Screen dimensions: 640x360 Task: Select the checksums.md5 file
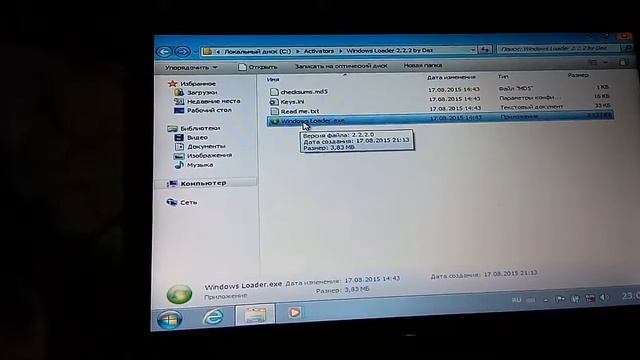304,92
